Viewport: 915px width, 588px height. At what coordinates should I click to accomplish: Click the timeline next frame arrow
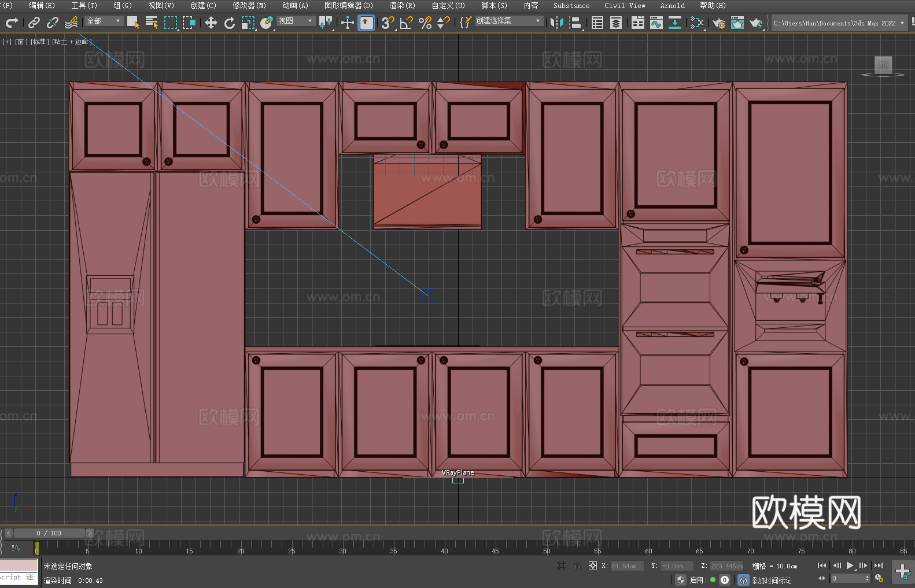click(x=90, y=533)
